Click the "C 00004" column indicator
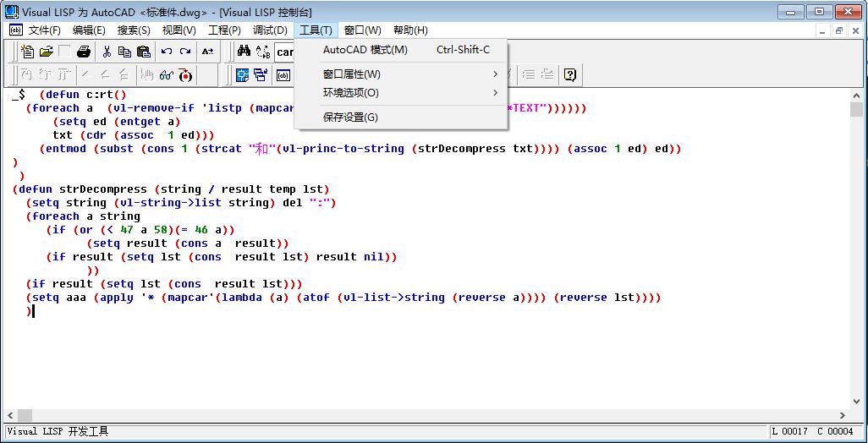 tap(835, 431)
